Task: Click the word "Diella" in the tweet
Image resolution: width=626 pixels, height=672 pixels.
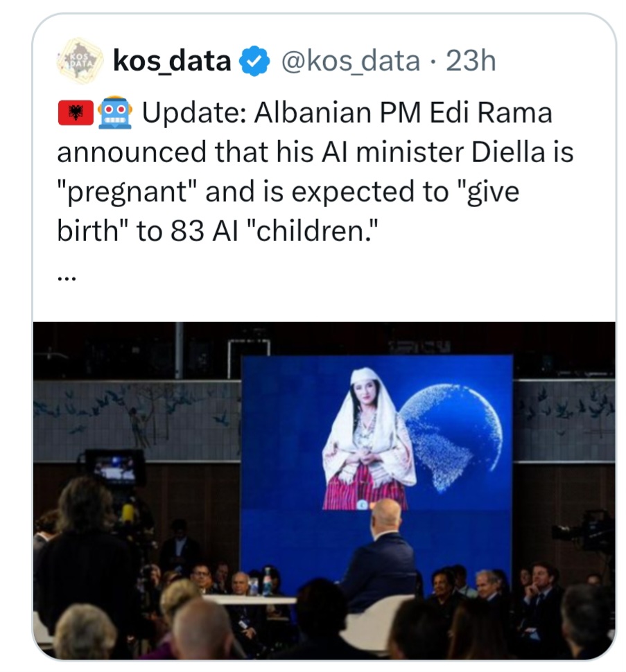Action: coord(509,152)
